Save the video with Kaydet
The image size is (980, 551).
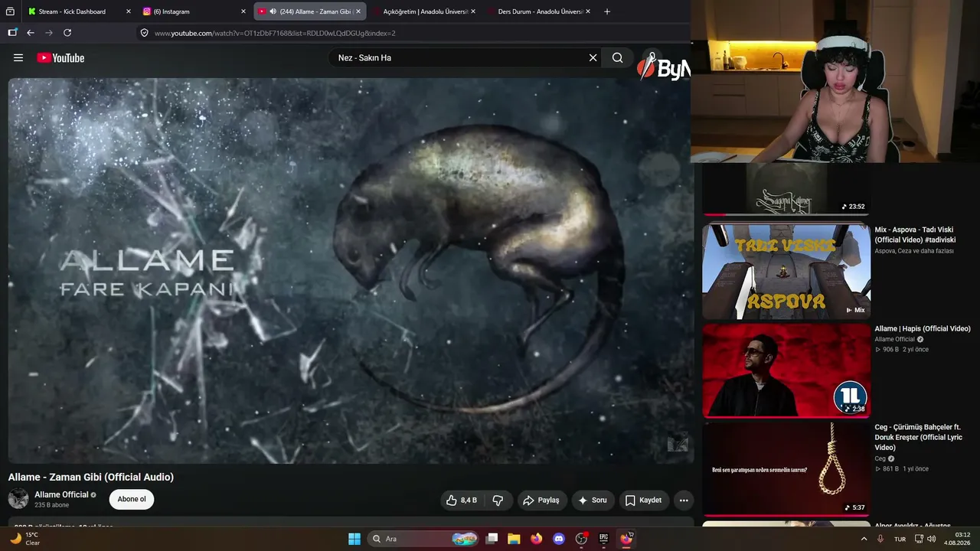pos(643,500)
